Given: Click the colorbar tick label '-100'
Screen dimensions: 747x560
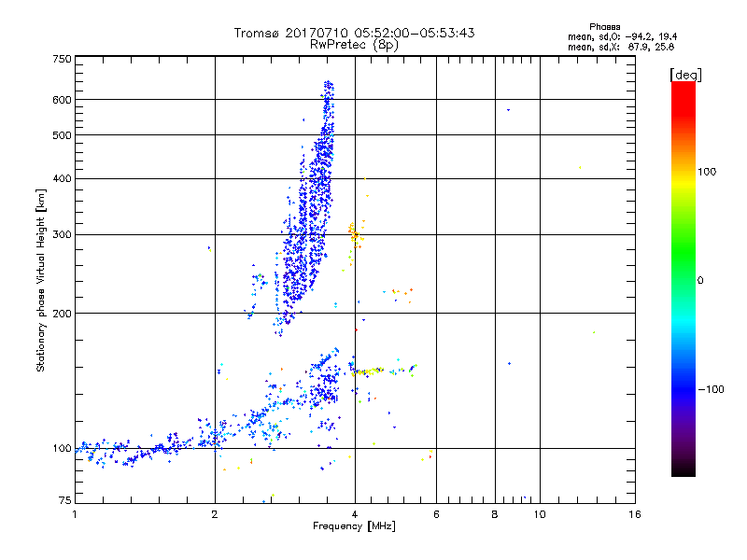Looking at the screenshot, I should pos(711,389).
